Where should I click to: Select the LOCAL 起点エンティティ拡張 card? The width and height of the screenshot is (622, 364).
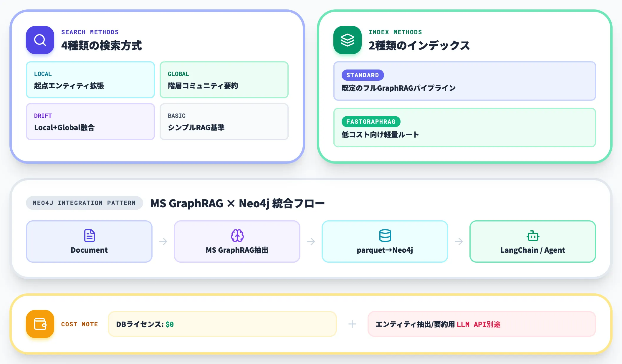pos(90,80)
